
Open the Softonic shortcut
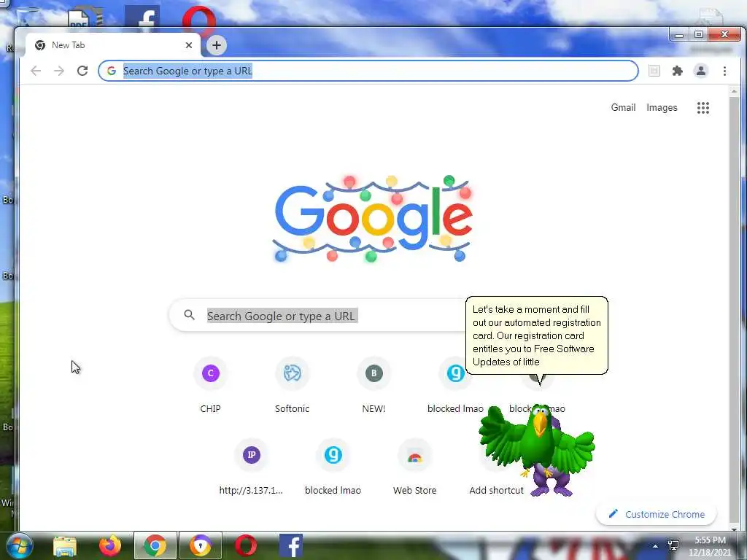(x=292, y=385)
